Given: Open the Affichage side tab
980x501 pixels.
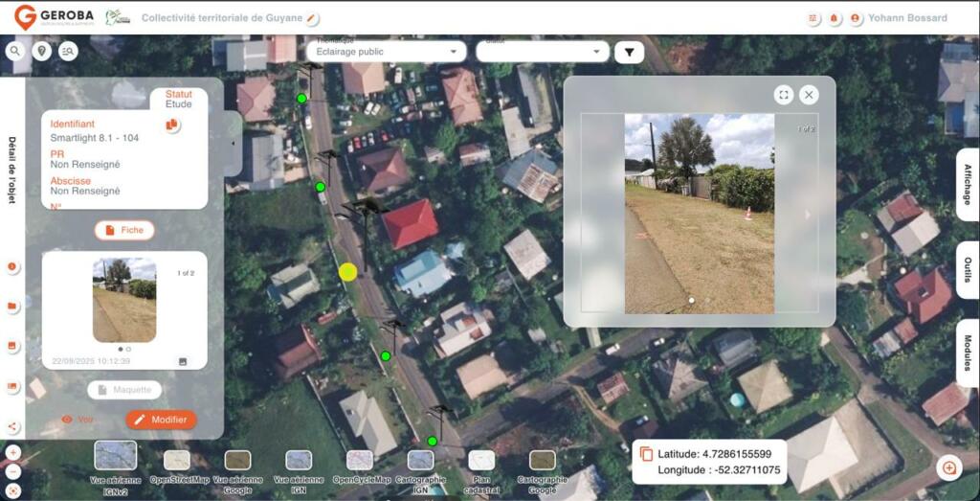Looking at the screenshot, I should (x=968, y=184).
